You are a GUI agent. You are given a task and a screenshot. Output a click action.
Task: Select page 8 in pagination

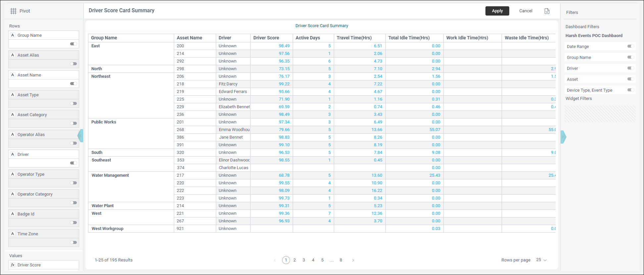341,260
